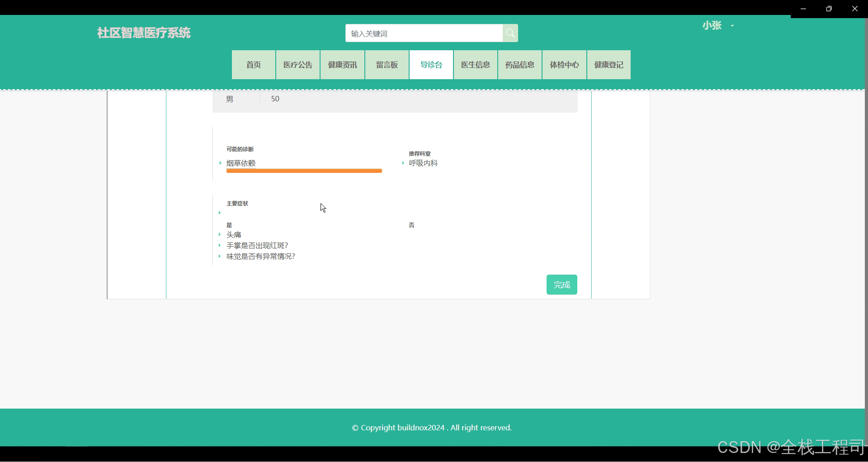868x462 pixels.
Task: Switch to the 健康资讯 tab
Action: pyautogui.click(x=342, y=65)
